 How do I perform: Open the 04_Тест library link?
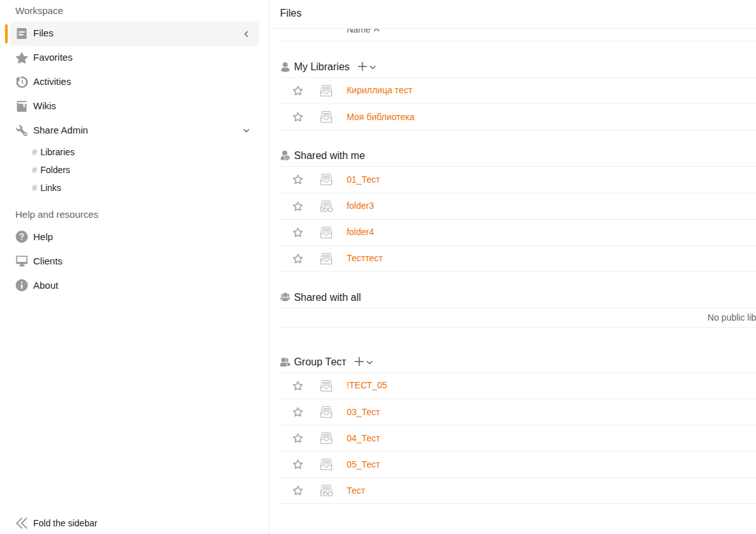click(x=363, y=438)
